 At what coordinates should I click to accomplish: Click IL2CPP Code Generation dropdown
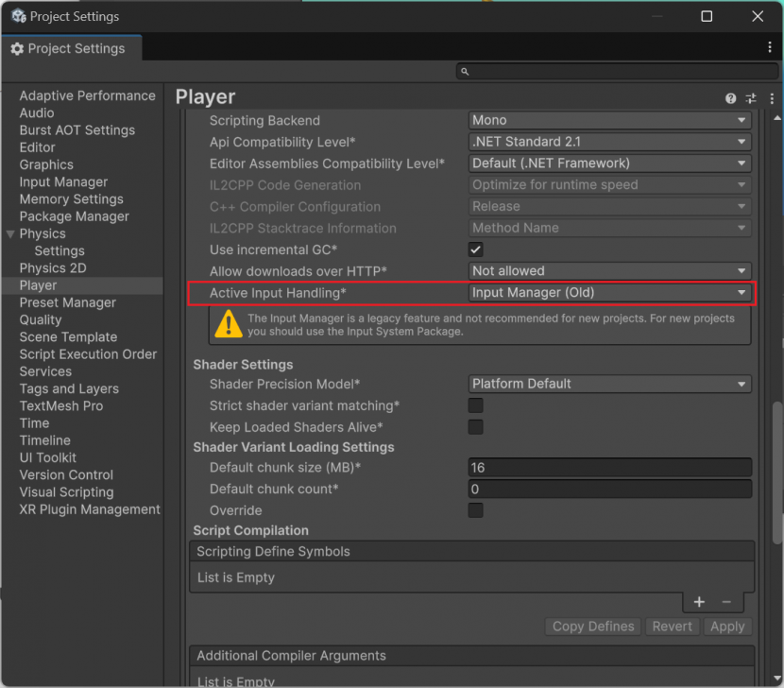(609, 184)
